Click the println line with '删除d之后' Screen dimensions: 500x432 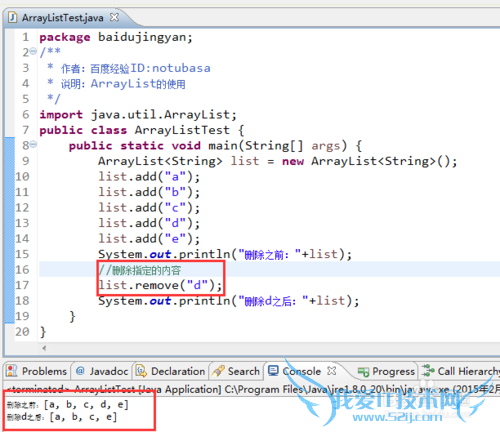(229, 301)
